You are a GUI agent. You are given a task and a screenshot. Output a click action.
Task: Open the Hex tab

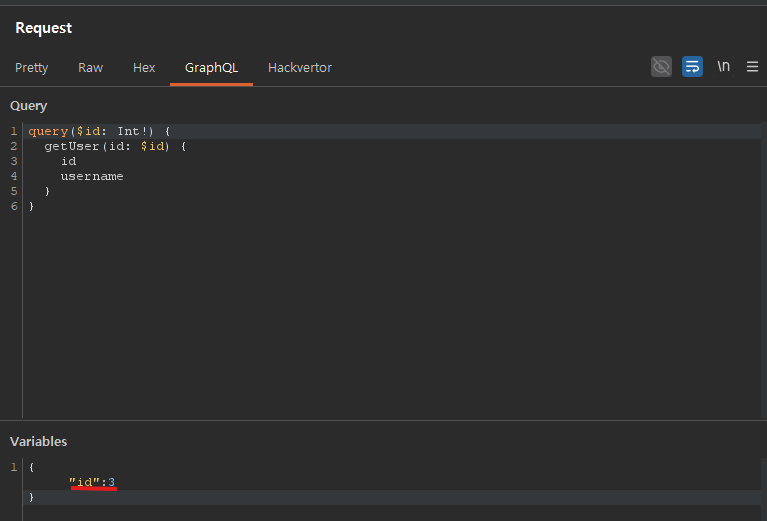click(144, 68)
